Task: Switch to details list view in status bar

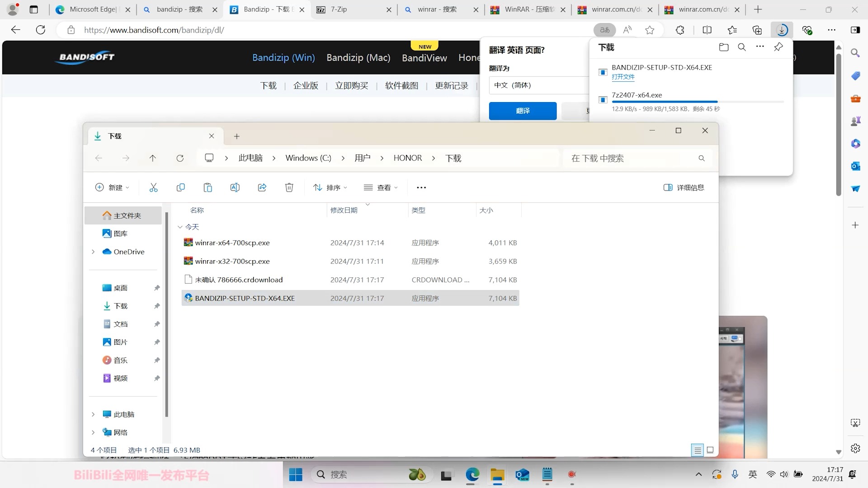Action: (698, 450)
